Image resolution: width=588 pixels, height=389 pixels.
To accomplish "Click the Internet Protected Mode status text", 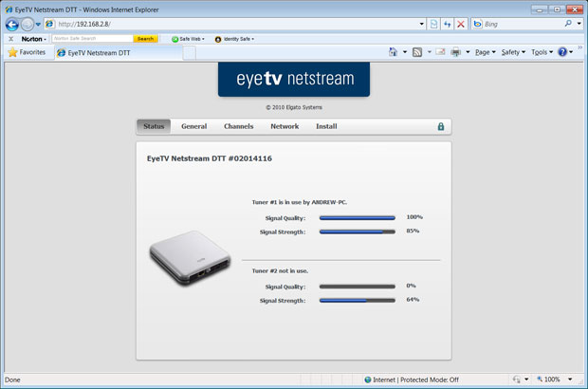I will [x=415, y=380].
